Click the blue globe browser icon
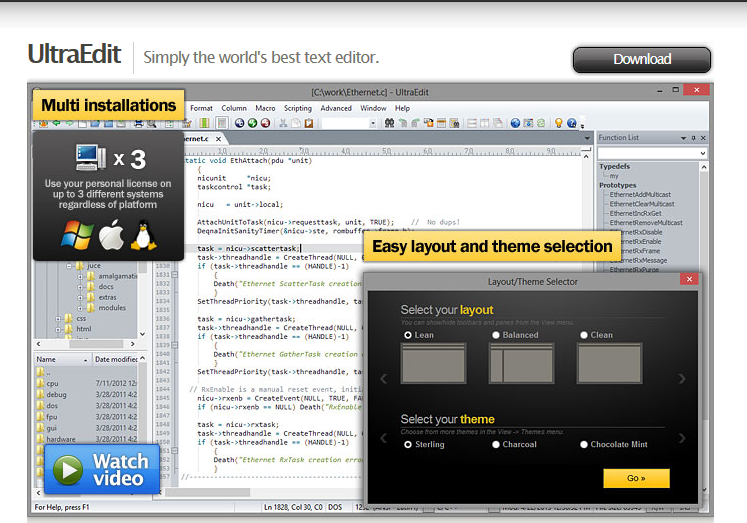747x523 pixels. pos(515,123)
